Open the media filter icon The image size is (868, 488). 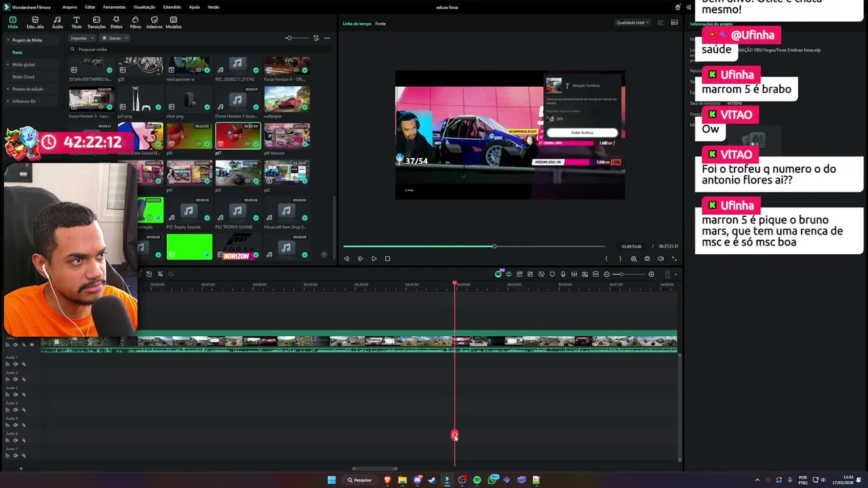click(x=316, y=38)
